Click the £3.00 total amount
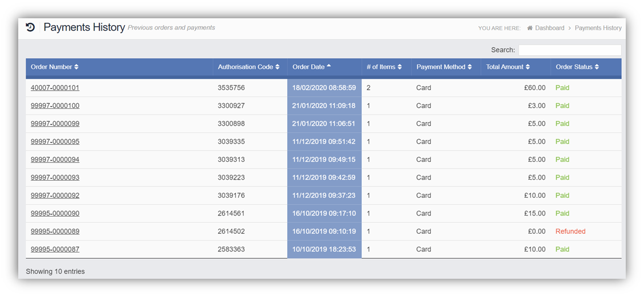Screen dimensions: 644x297 point(537,105)
